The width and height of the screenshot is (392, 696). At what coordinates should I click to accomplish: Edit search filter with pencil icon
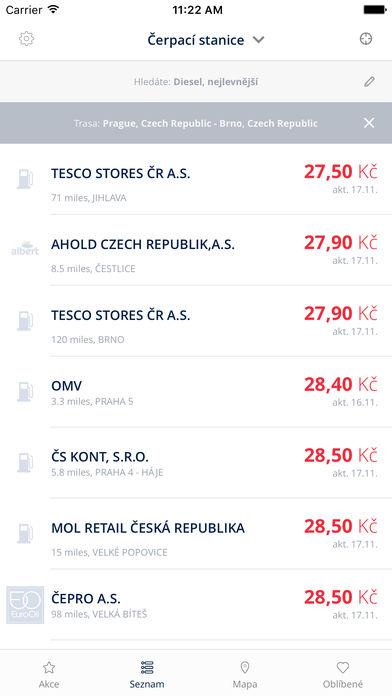(x=369, y=82)
